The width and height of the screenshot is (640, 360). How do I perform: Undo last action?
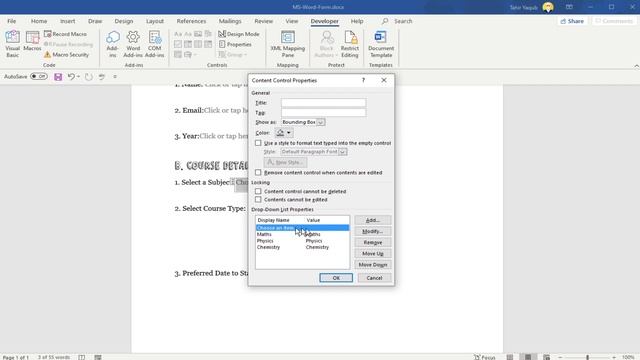pyautogui.click(x=71, y=77)
